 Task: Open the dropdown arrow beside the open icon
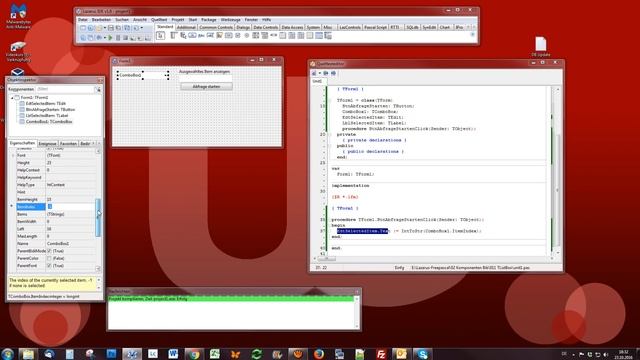pos(105,28)
